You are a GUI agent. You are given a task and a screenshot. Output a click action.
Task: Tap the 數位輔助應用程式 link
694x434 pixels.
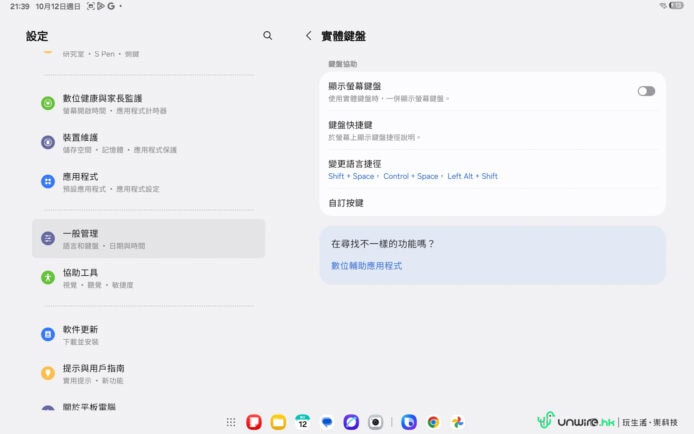point(367,266)
